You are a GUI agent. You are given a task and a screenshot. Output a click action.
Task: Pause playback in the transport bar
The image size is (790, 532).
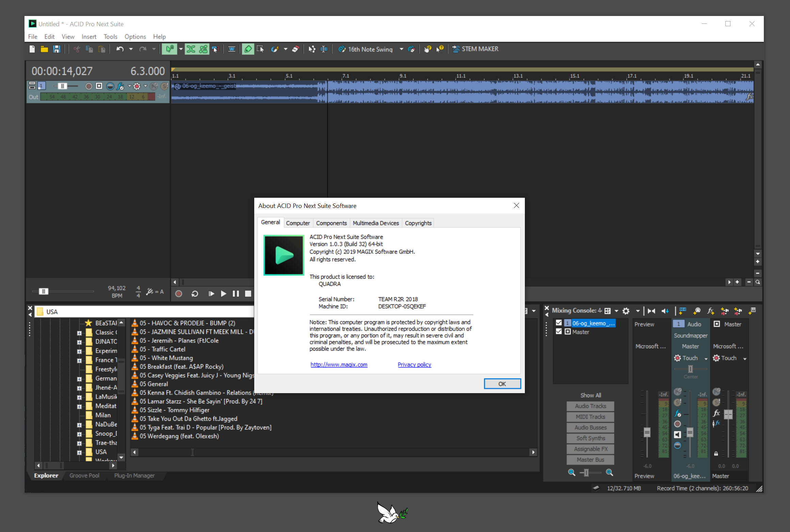pos(236,293)
